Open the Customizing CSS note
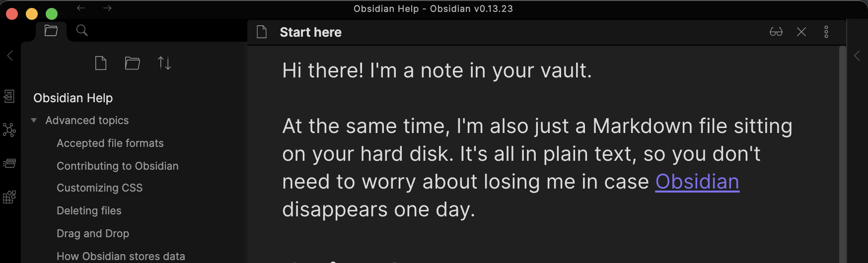Viewport: 868px width, 263px height. [100, 188]
